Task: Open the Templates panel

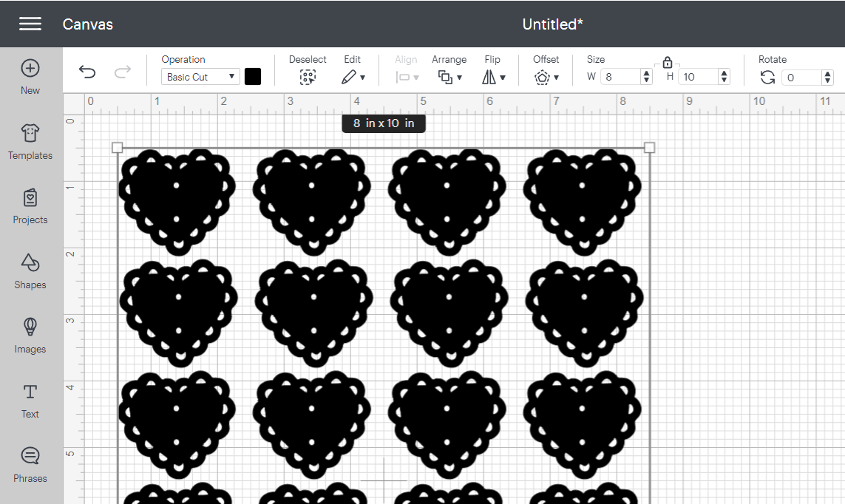Action: 30,142
